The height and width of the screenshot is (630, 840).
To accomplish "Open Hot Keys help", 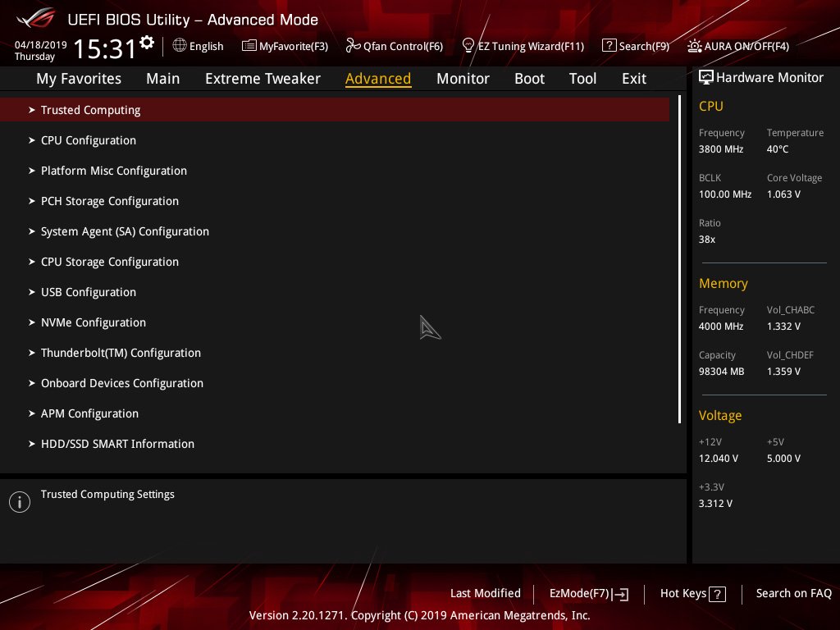I will 692,594.
